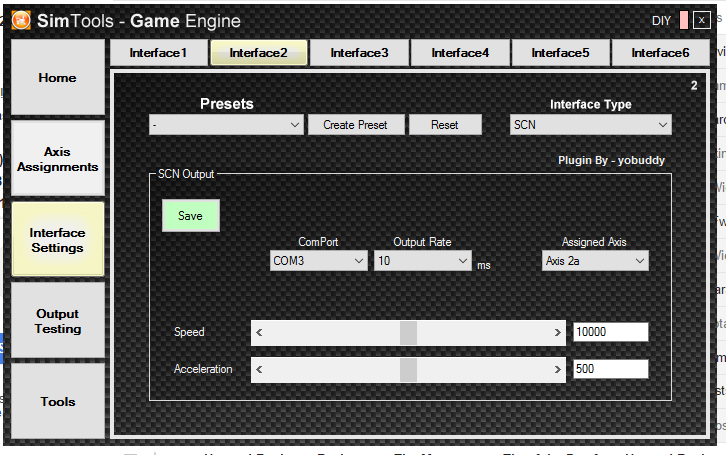
Task: Click the SCN Output group label
Action: coord(186,174)
